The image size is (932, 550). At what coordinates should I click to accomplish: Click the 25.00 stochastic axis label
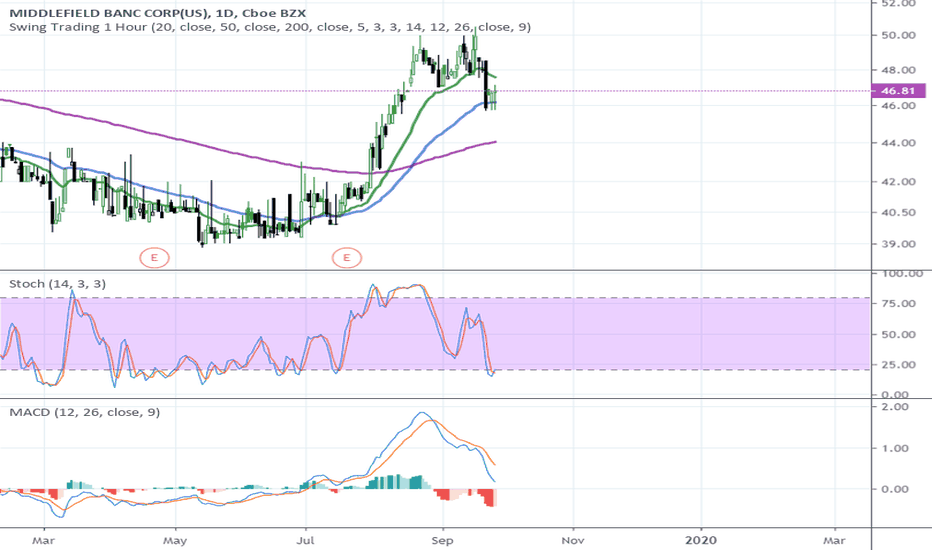[x=899, y=364]
